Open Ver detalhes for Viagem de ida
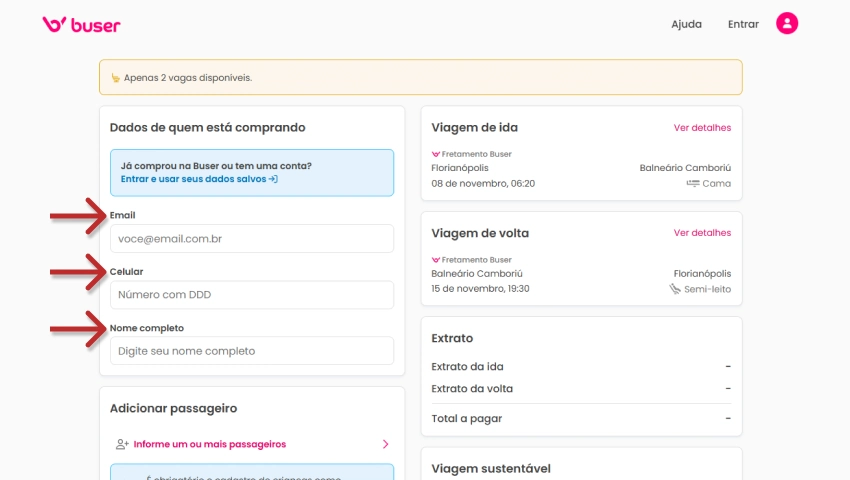The width and height of the screenshot is (850, 480). pyautogui.click(x=702, y=127)
